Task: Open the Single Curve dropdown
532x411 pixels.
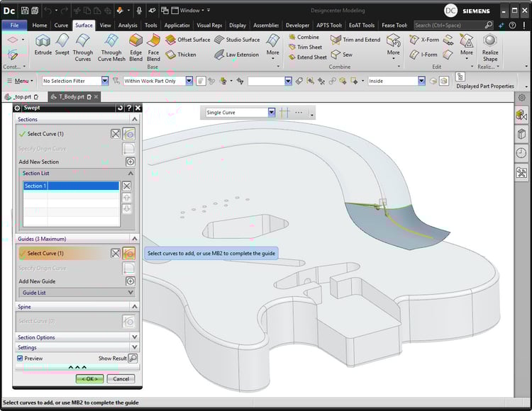Action: [271, 113]
